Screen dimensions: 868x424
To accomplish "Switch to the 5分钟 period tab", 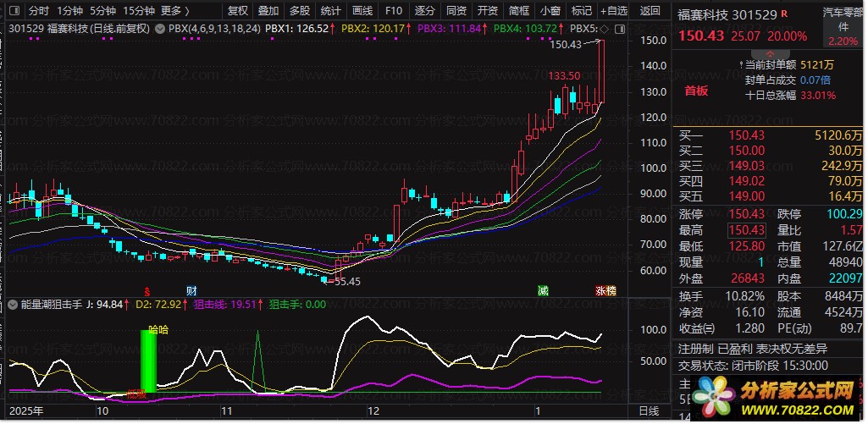I will (x=102, y=11).
